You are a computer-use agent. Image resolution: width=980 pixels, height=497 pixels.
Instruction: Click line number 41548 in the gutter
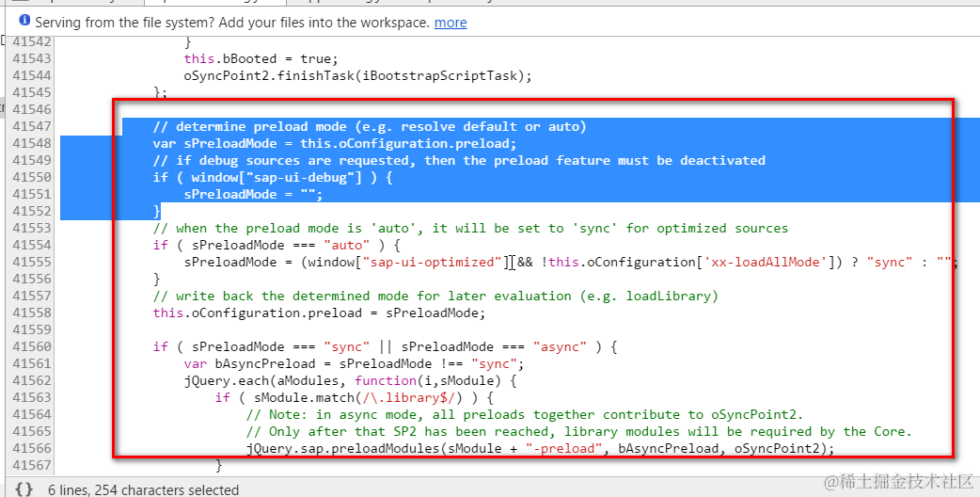[x=32, y=143]
